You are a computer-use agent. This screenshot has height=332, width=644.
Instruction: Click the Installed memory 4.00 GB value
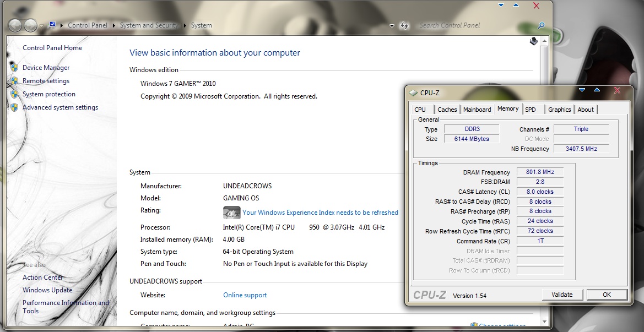coord(234,240)
